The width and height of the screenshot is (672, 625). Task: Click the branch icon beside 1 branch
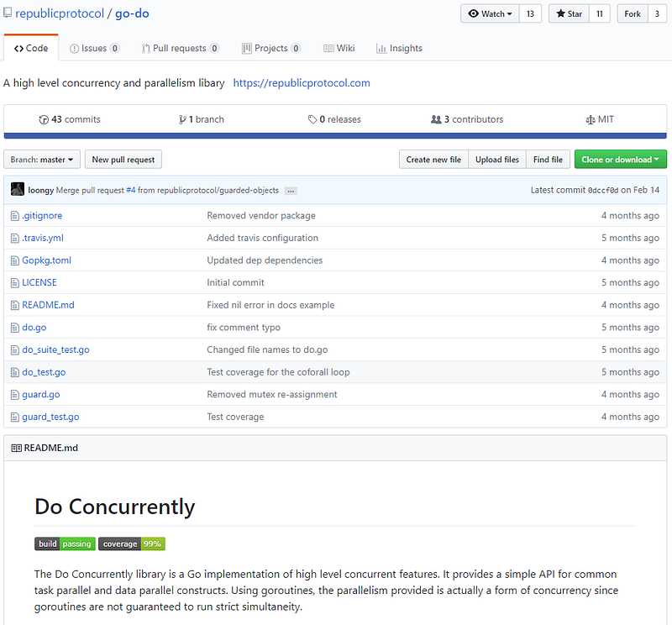182,119
